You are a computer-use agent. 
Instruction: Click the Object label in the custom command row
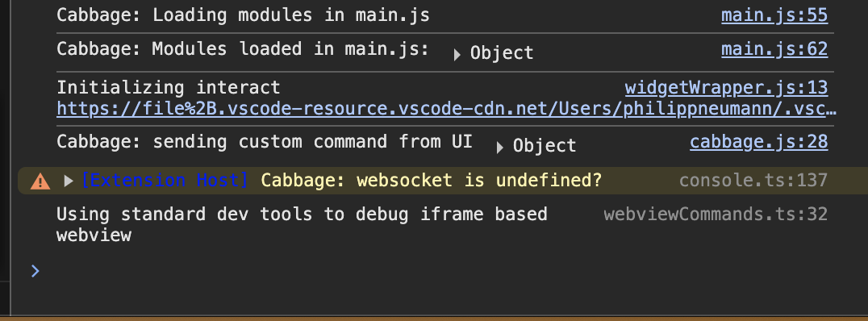[x=545, y=146]
